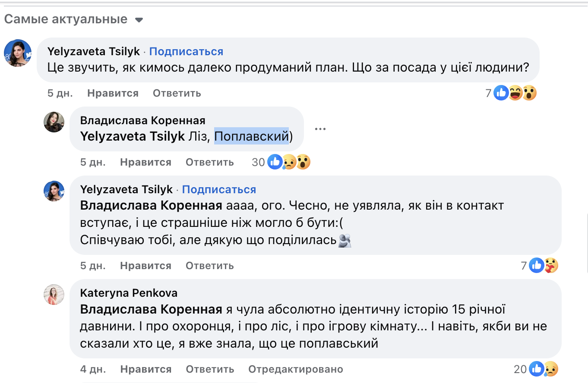Reply to Владислава Коренная's comment
588x383 pixels.
coord(210,162)
